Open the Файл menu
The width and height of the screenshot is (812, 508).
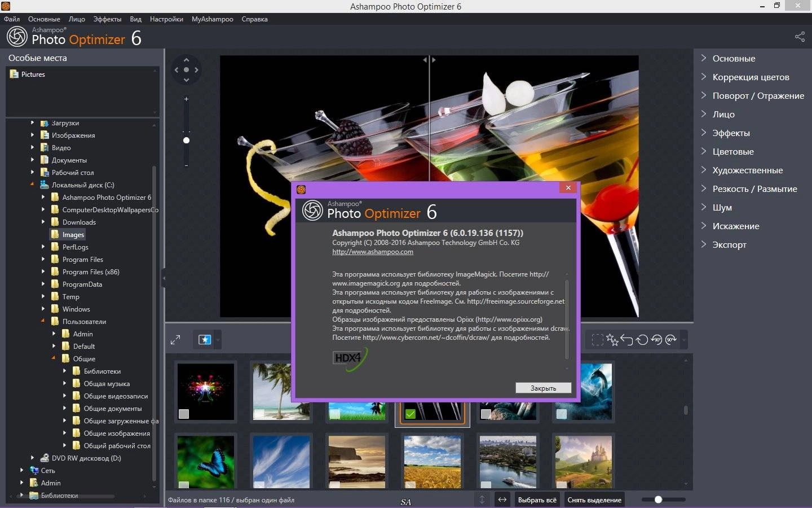[x=12, y=19]
